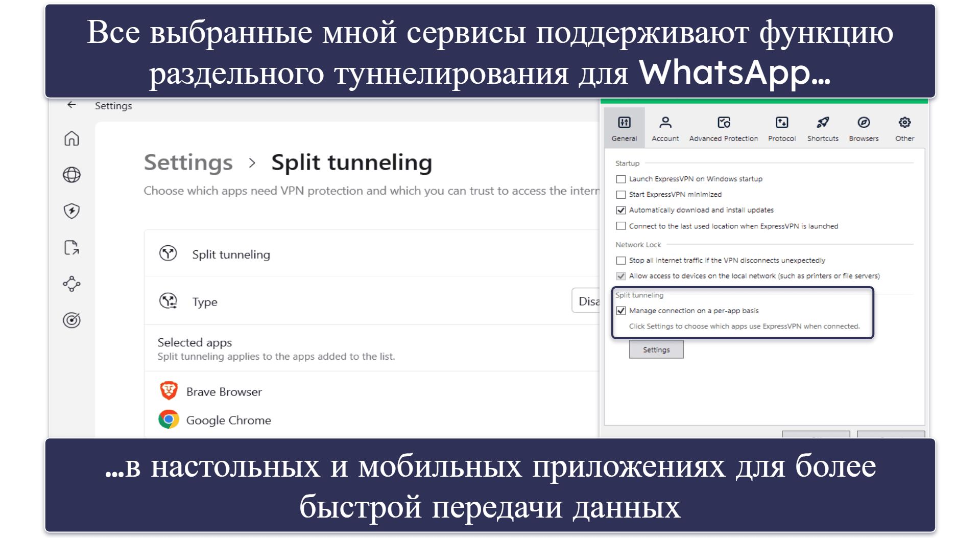Viewport: 980px width, 538px height.
Task: Switch to the Protocol tab
Action: click(782, 128)
